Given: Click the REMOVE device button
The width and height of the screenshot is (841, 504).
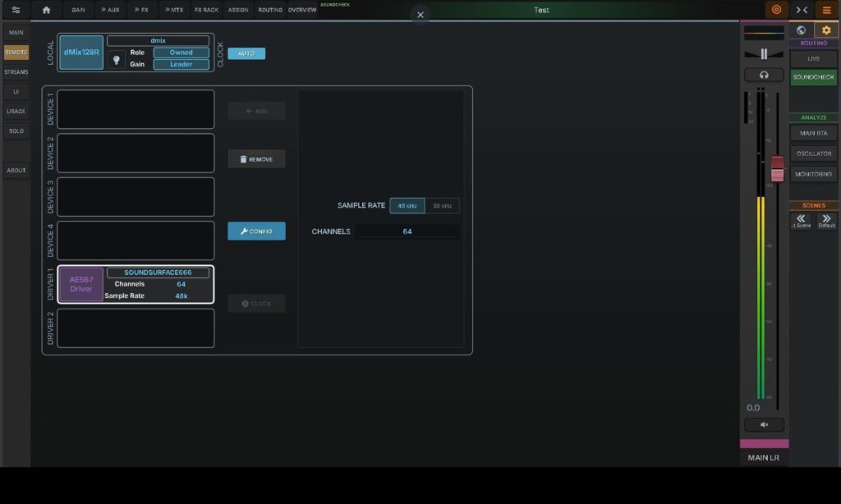Looking at the screenshot, I should (256, 159).
